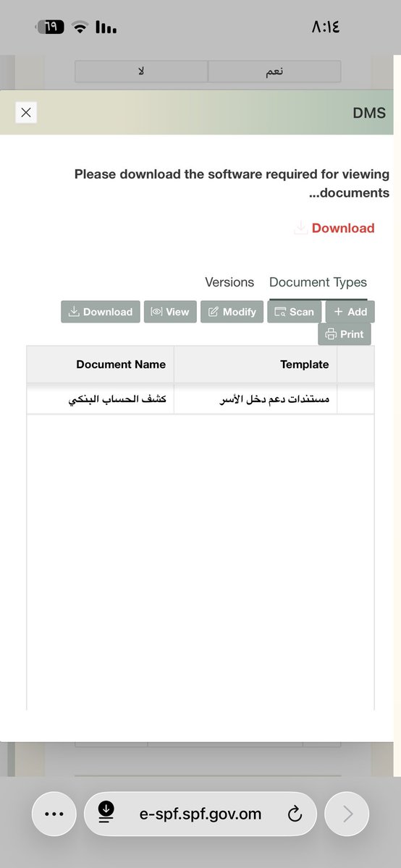
Task: Tap the browser forward arrow button
Action: coord(347,814)
